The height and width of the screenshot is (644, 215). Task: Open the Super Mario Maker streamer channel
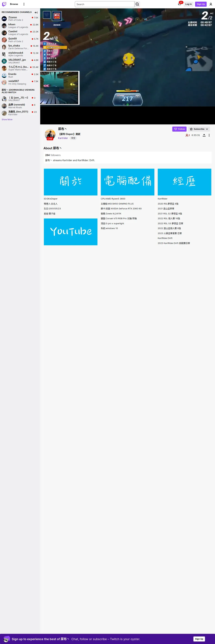pos(20,68)
